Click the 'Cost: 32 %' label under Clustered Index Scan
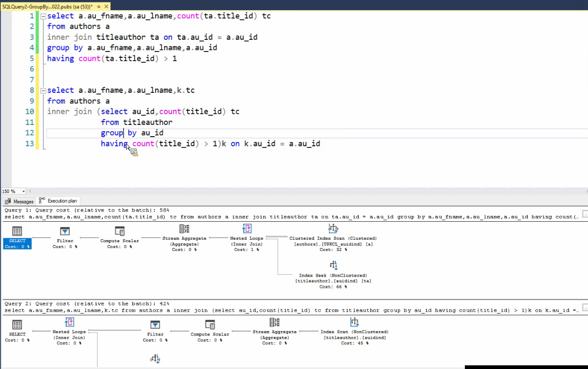Screen dimensions: 588x369 333,249
